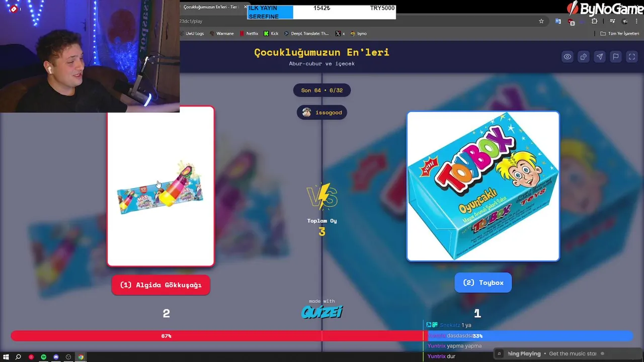This screenshot has height=362, width=644.
Task: Click the Snekatz chat message
Action: click(x=449, y=325)
